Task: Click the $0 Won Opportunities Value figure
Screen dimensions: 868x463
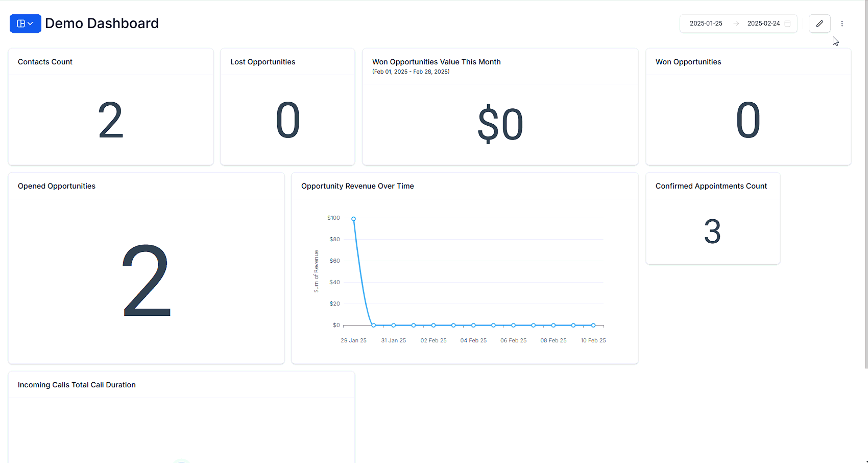Action: tap(500, 124)
